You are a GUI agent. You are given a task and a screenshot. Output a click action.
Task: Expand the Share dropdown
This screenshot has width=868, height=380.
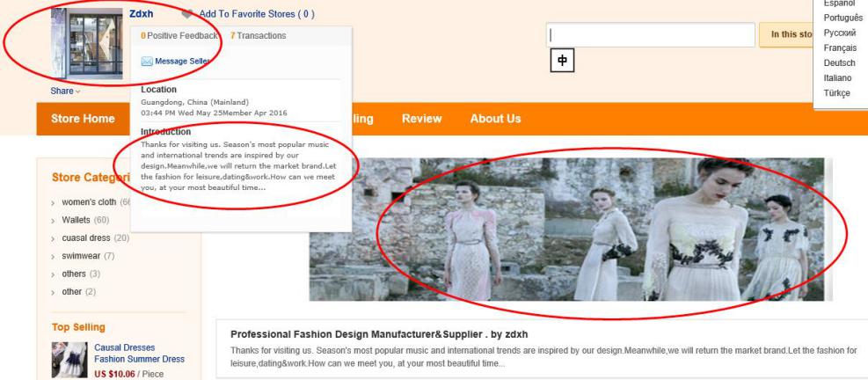[x=65, y=91]
